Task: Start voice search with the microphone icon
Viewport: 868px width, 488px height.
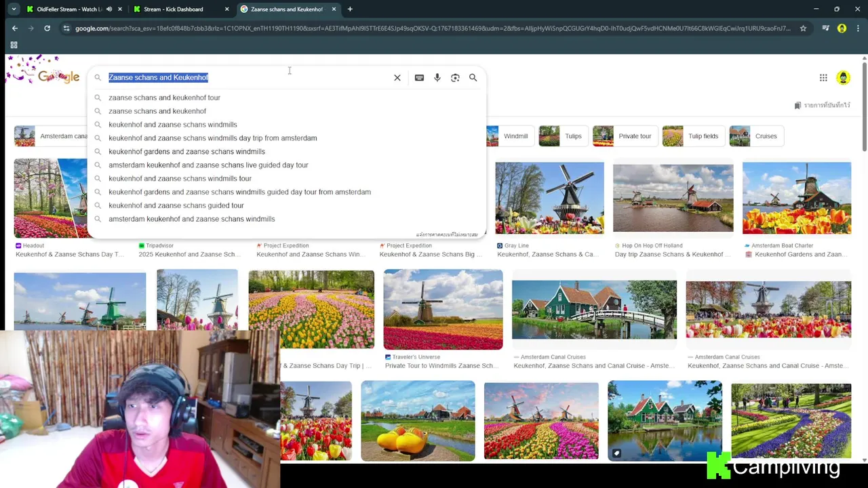Action: click(437, 78)
